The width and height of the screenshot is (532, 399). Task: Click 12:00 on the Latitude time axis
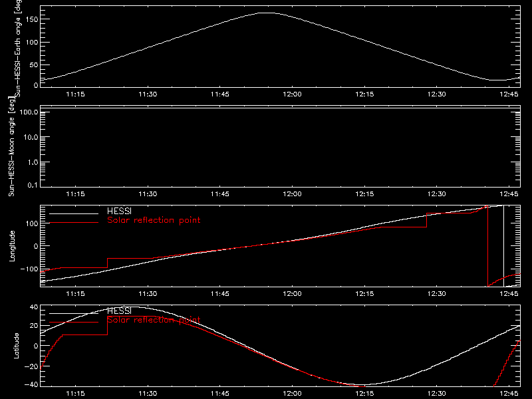tap(292, 394)
